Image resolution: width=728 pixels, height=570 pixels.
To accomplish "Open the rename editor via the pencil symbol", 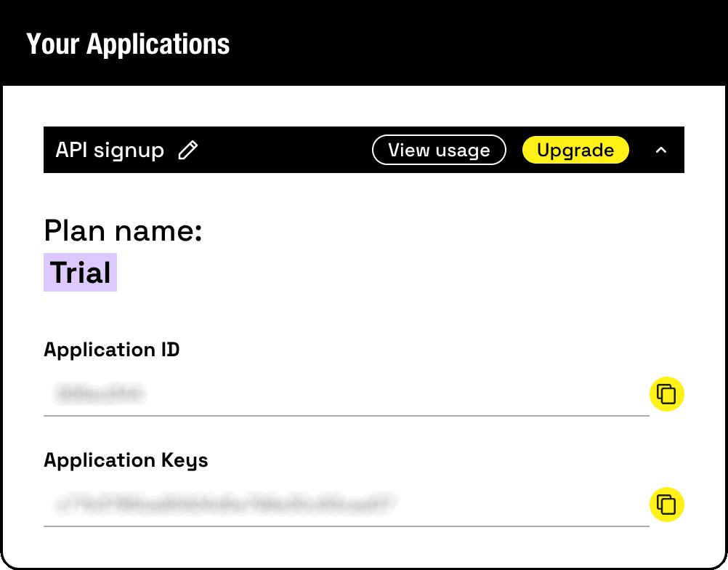I will (188, 150).
